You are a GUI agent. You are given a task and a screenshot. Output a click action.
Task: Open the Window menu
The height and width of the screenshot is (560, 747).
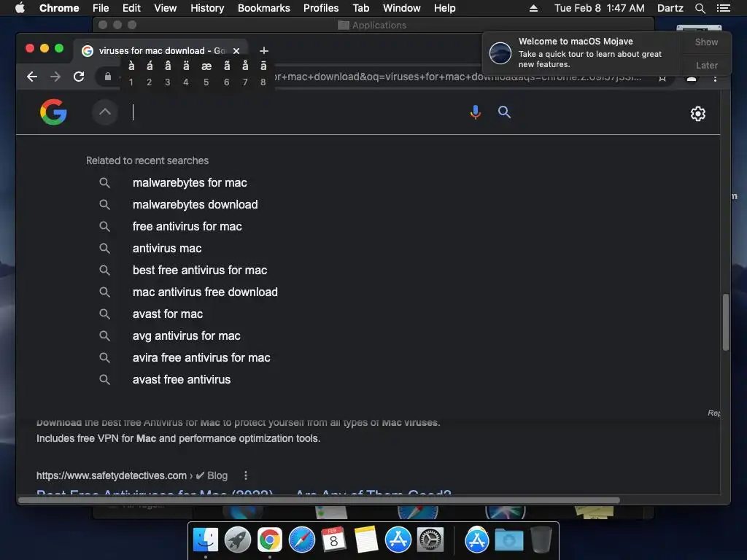(402, 8)
